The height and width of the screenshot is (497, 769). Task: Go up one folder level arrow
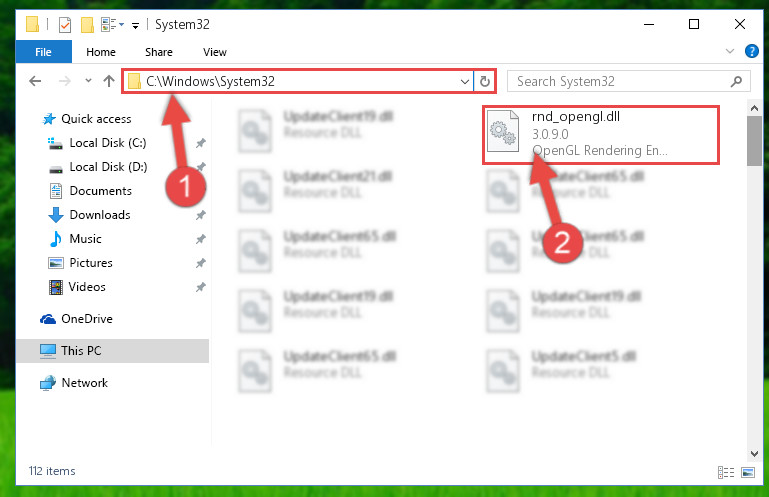pos(109,81)
